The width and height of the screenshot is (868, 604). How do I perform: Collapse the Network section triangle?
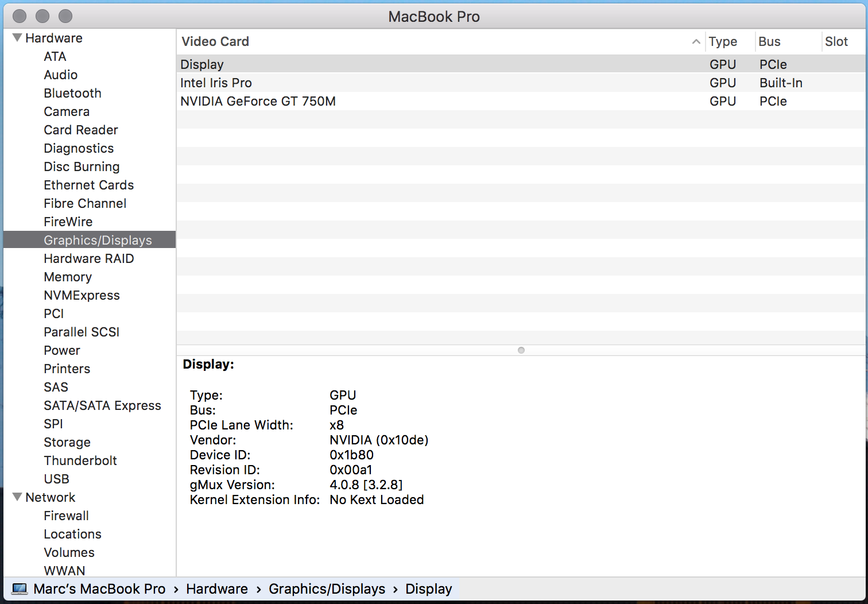[x=17, y=497]
